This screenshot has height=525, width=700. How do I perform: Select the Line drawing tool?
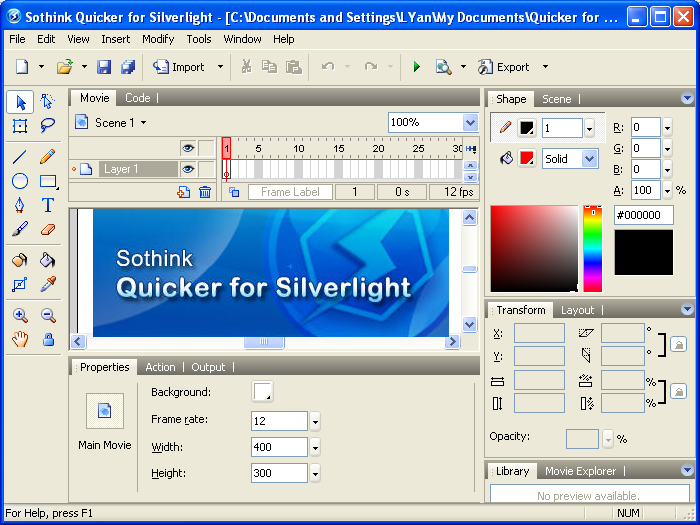click(20, 157)
